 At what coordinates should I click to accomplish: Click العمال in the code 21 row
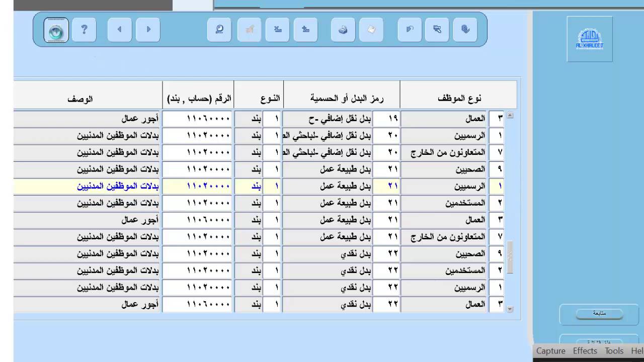pyautogui.click(x=444, y=220)
